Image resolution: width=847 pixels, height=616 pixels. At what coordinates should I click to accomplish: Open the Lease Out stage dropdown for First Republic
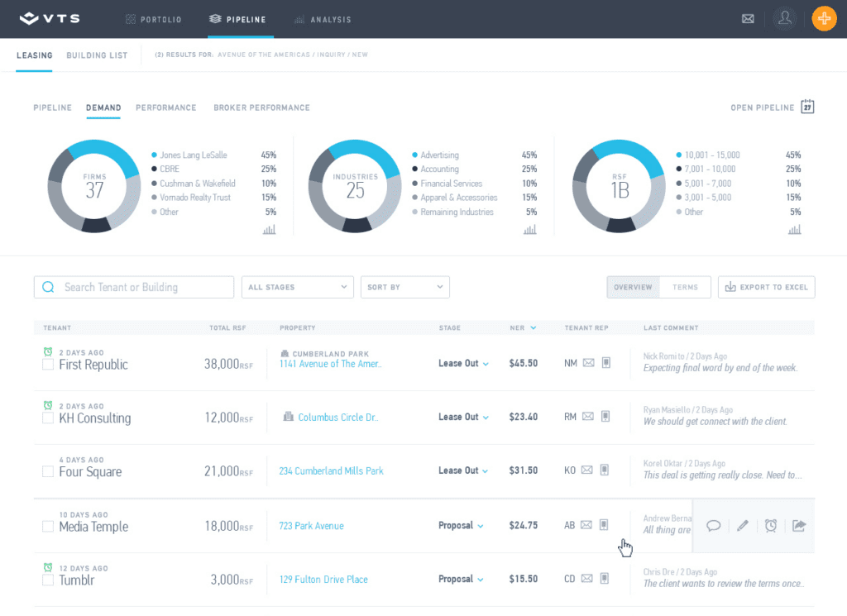coord(463,362)
